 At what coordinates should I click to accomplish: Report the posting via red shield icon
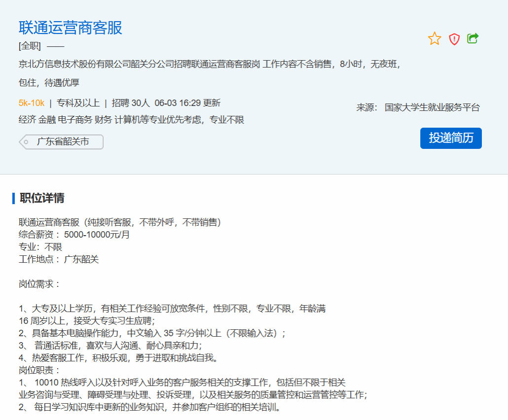[x=454, y=39]
